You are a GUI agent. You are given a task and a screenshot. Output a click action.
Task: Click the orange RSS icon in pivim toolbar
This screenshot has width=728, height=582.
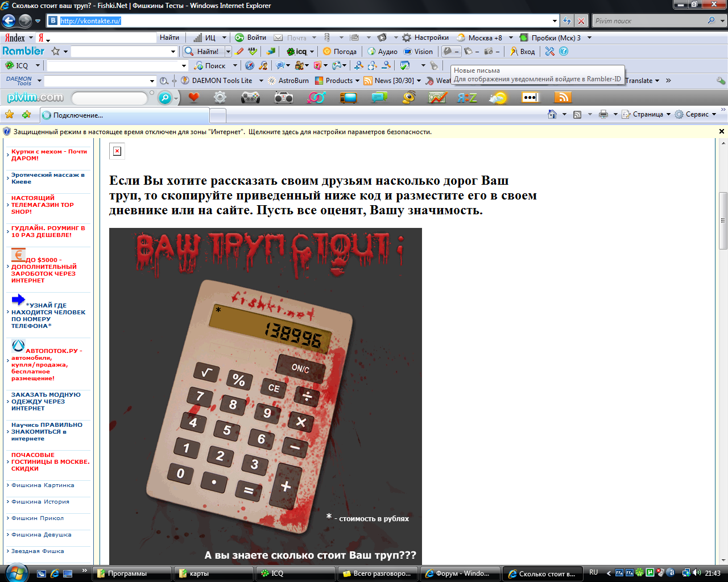[562, 97]
